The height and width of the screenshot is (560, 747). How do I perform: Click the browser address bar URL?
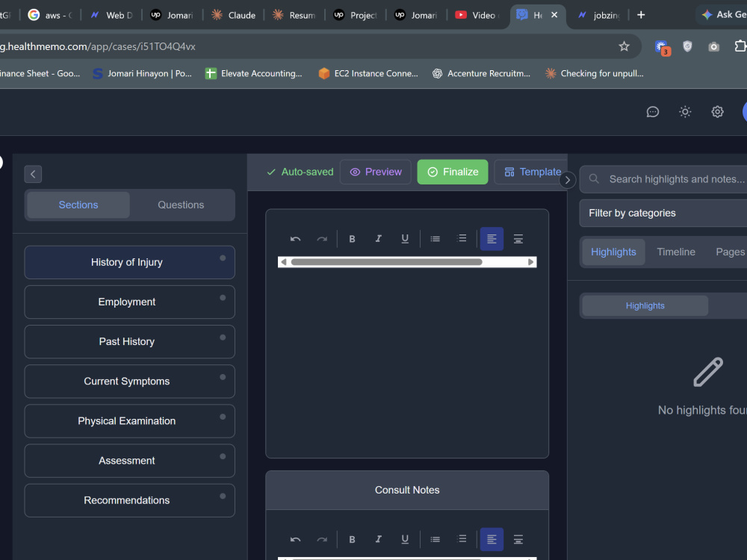pos(98,46)
